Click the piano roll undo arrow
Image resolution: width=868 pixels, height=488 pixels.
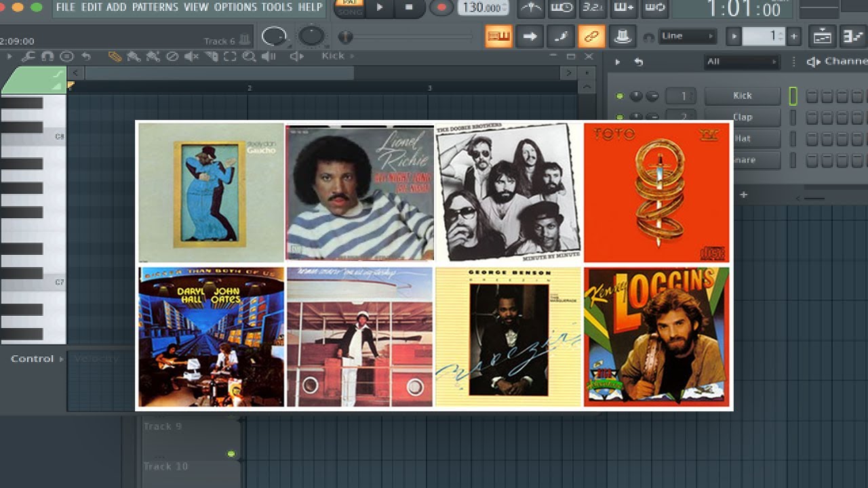86,57
